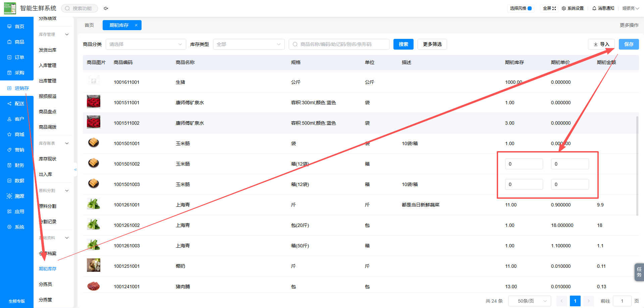Viewport: 644px width, 308px height.
Task: Open the 50条/页 page size dropdown
Action: click(x=530, y=301)
